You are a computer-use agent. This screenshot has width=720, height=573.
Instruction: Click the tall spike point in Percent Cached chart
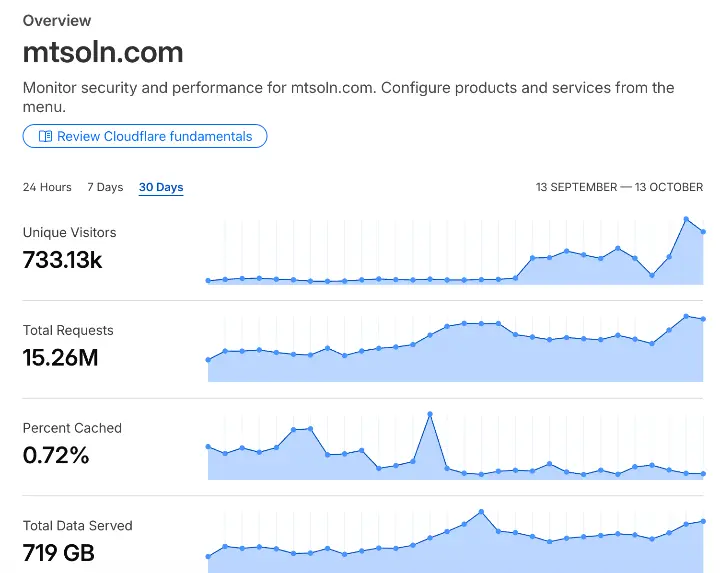click(430, 413)
